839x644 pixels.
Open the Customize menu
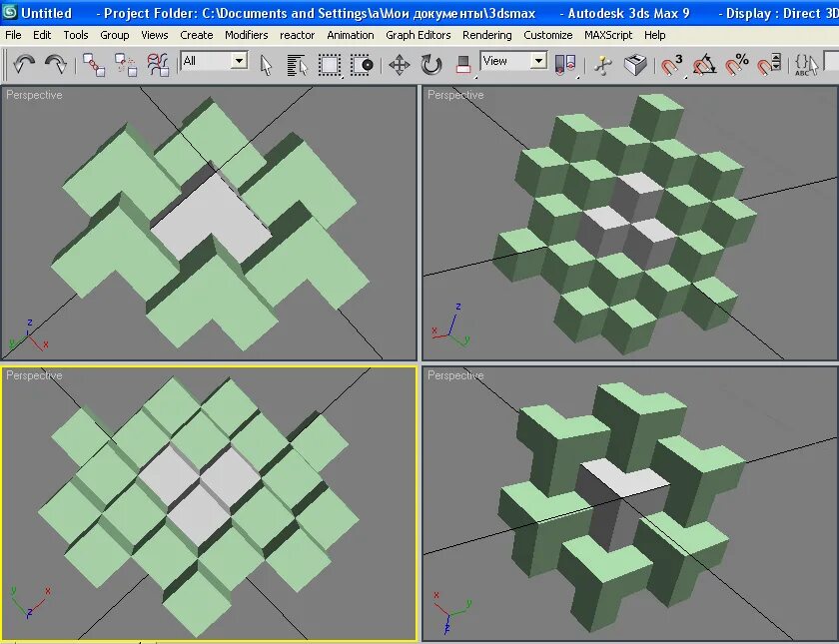pos(548,35)
